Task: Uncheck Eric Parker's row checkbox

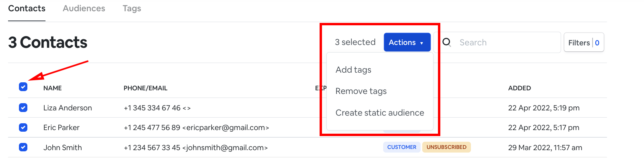Action: pos(23,128)
